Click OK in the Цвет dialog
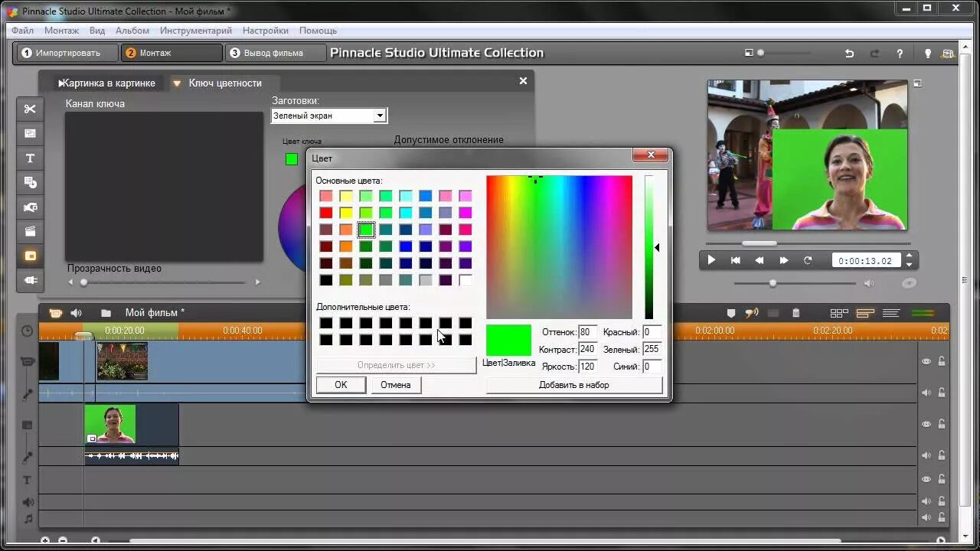This screenshot has height=551, width=980. point(341,385)
